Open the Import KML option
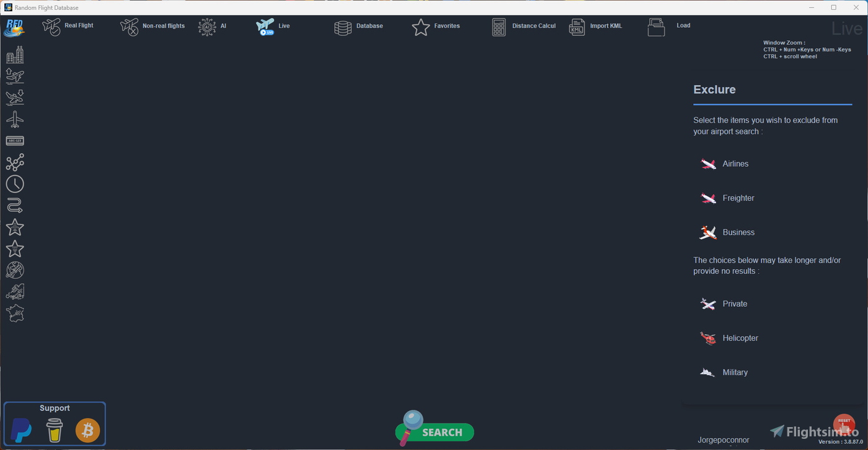 596,27
